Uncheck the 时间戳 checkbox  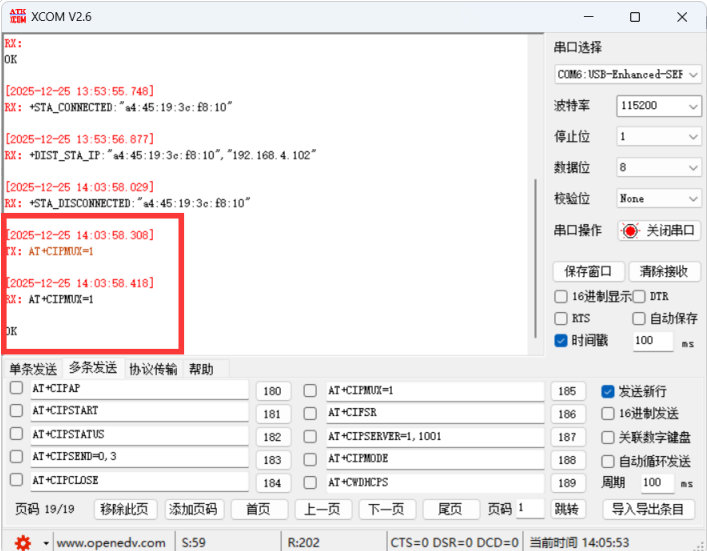coord(560,340)
